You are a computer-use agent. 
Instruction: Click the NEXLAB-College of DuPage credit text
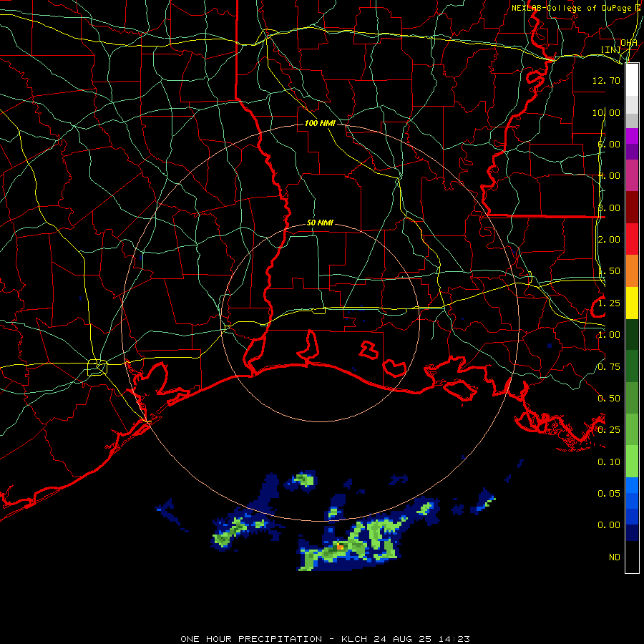click(572, 8)
